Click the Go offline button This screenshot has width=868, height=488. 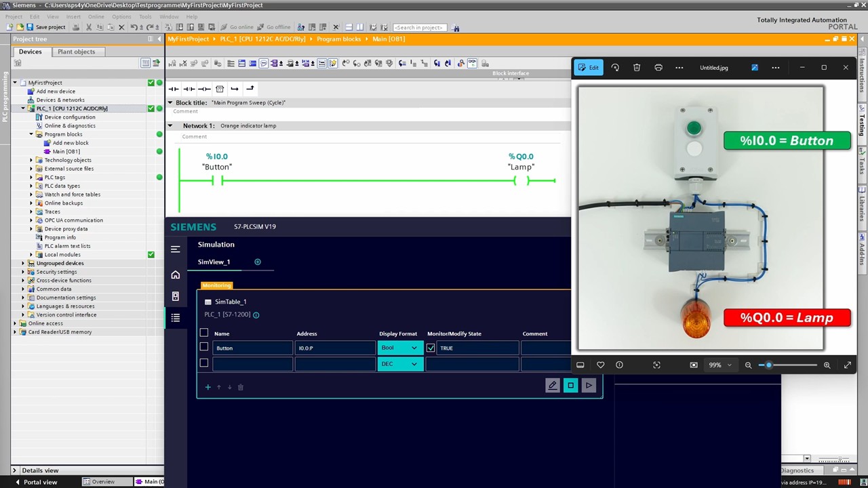pyautogui.click(x=274, y=27)
